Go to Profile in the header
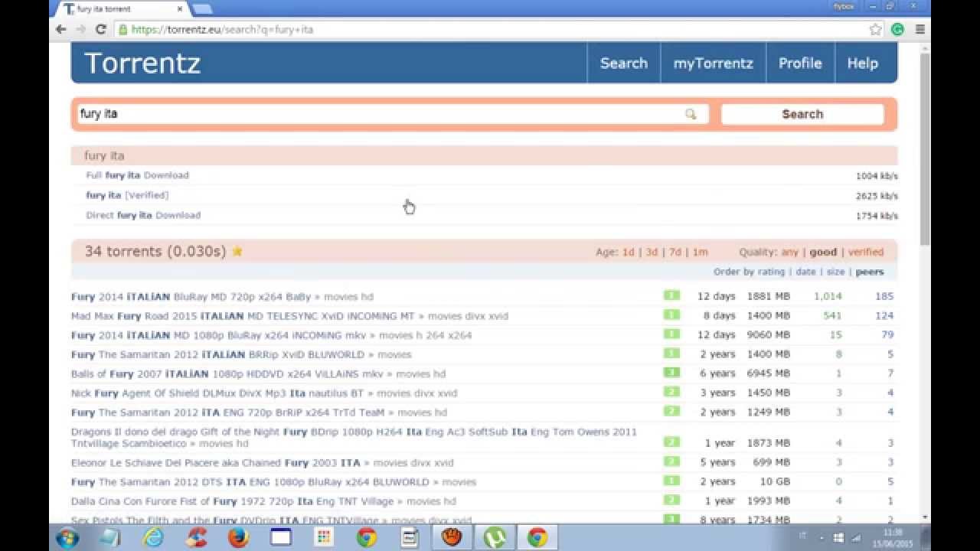 click(800, 64)
